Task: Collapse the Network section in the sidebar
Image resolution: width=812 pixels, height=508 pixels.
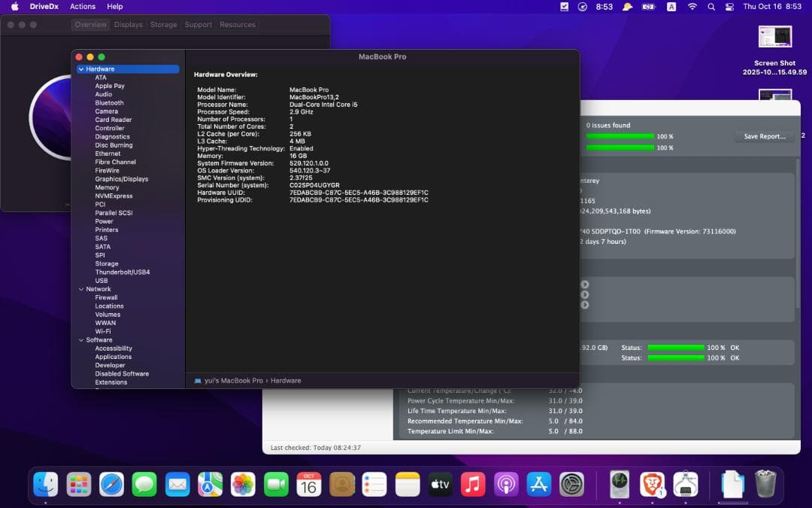Action: 81,288
